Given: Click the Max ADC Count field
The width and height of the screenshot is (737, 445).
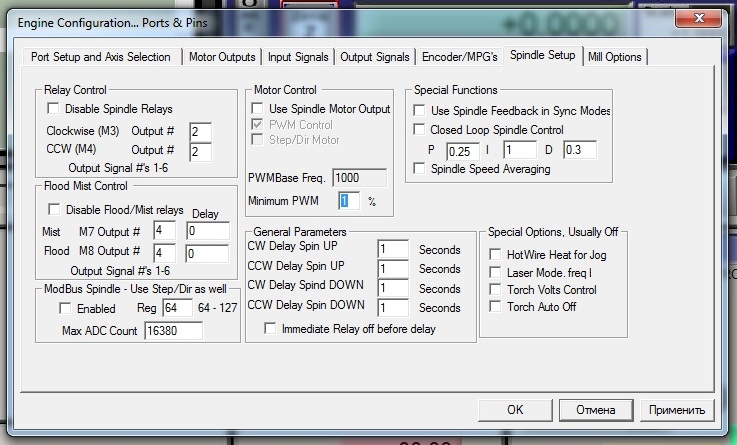Looking at the screenshot, I should (x=173, y=330).
